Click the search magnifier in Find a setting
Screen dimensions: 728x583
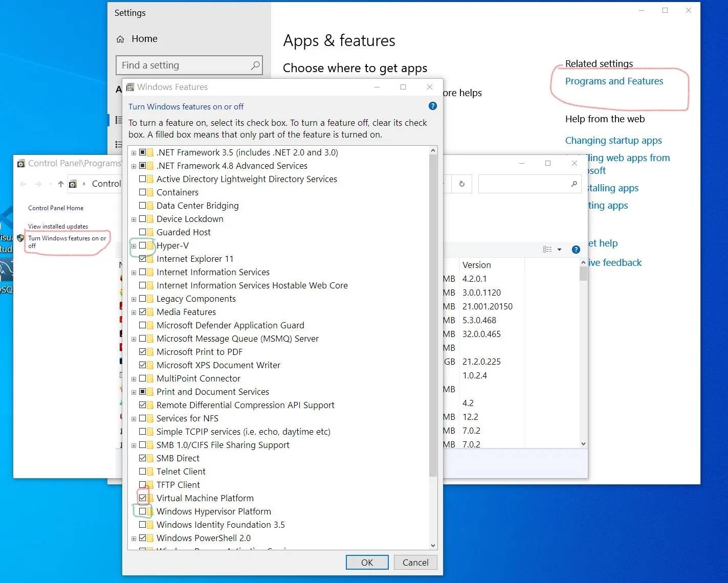[255, 65]
